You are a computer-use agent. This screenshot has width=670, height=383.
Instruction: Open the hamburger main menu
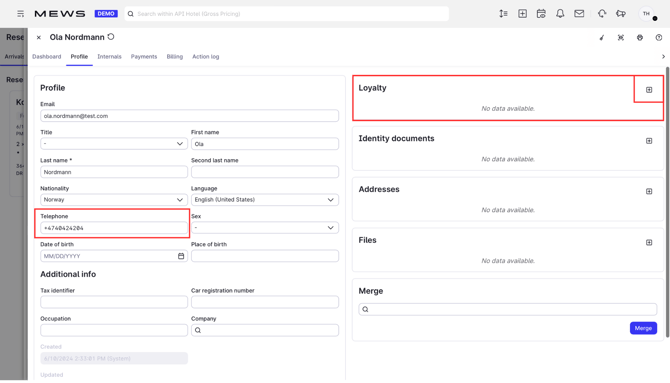tap(20, 14)
